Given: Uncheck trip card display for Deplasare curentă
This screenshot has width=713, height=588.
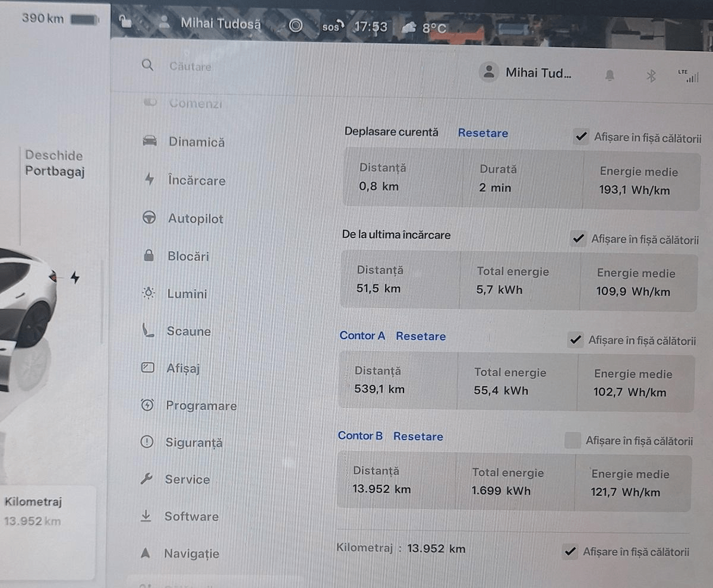Looking at the screenshot, I should tap(581, 137).
